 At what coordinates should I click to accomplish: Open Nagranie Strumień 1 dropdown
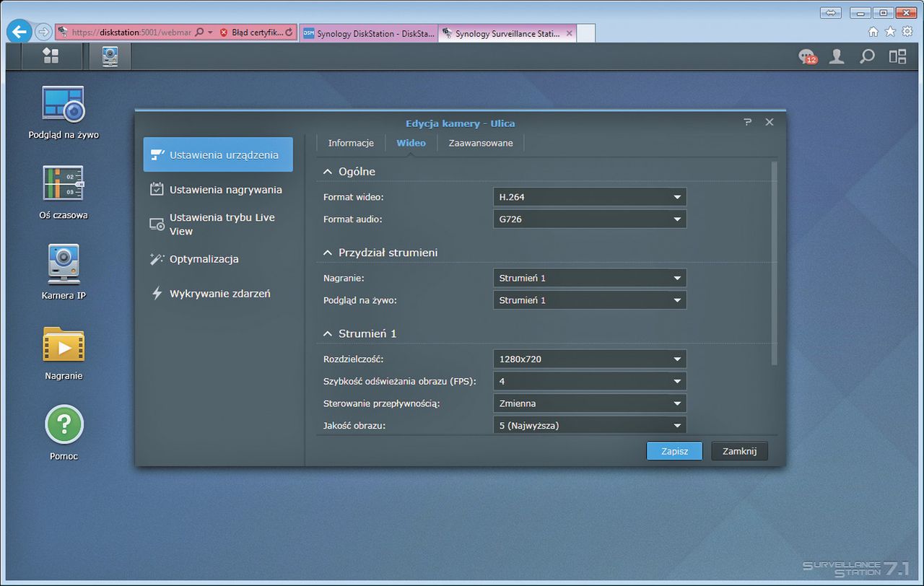[x=590, y=278]
